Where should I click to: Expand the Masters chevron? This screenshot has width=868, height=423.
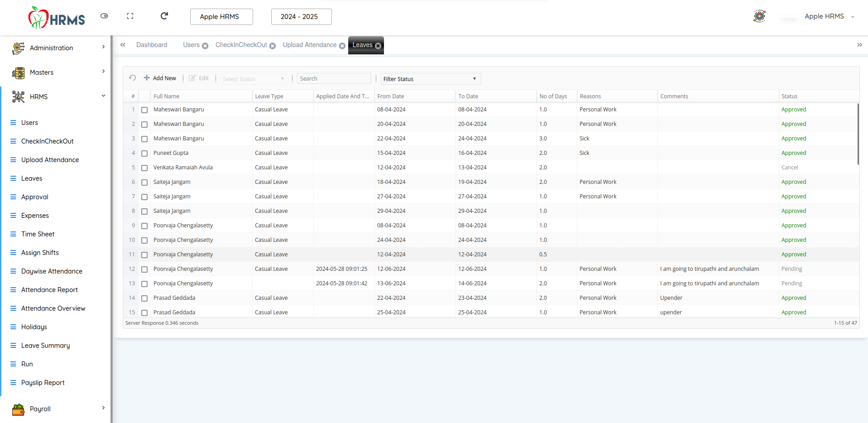[103, 72]
